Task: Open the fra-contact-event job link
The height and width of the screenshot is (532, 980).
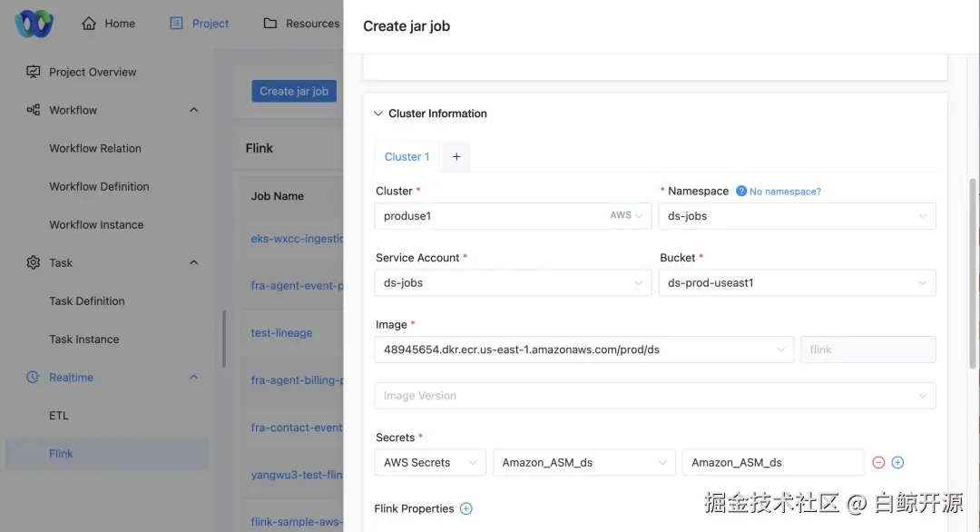Action: 297,427
